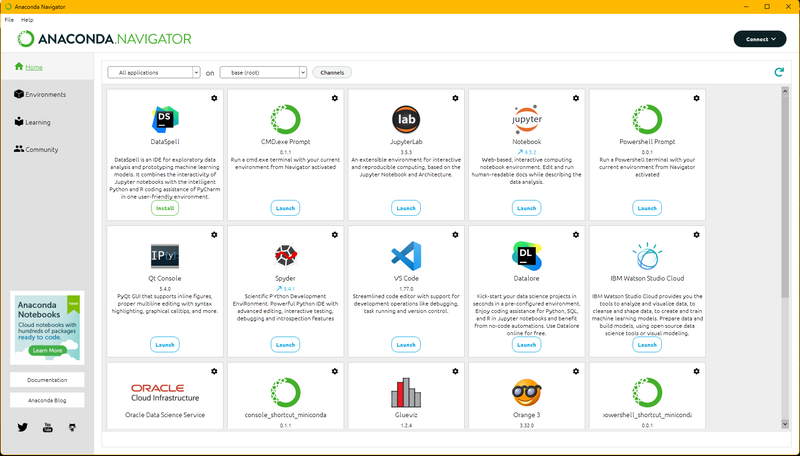The width and height of the screenshot is (800, 456).
Task: Launch Qt Console
Action: tap(165, 345)
